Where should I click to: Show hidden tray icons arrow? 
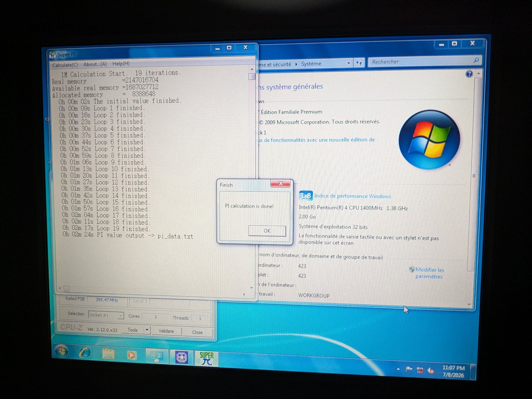pos(398,369)
